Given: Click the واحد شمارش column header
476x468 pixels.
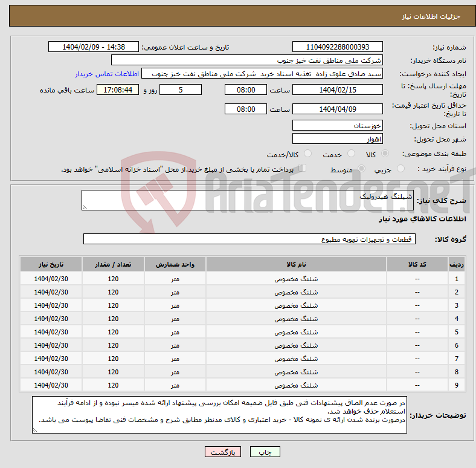Looking at the screenshot, I should point(175,264).
